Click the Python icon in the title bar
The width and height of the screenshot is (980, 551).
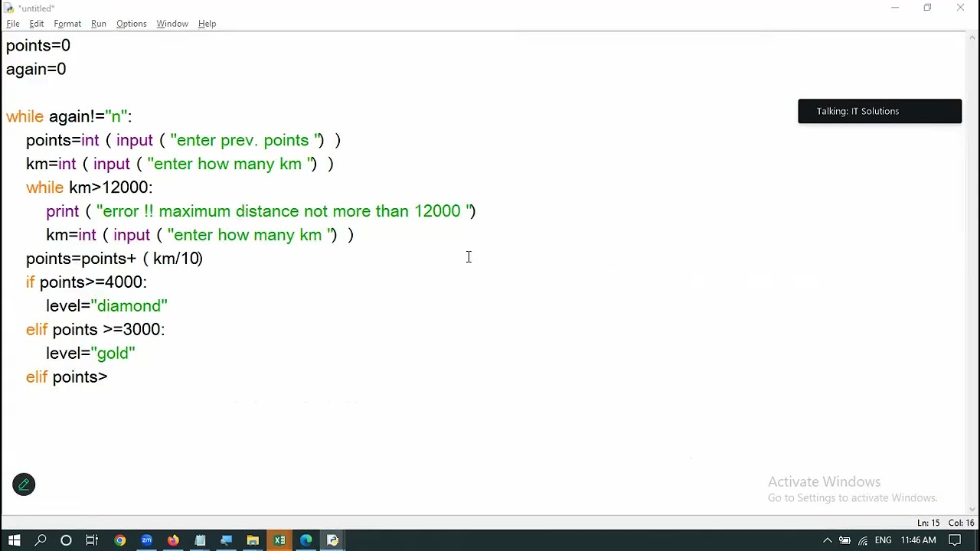click(x=9, y=8)
